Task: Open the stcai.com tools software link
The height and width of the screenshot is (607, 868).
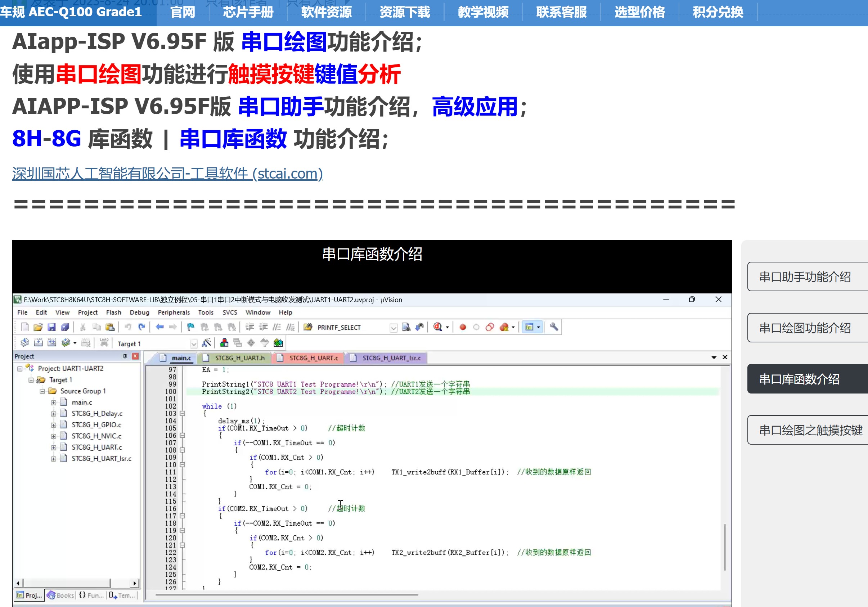Action: [x=167, y=174]
